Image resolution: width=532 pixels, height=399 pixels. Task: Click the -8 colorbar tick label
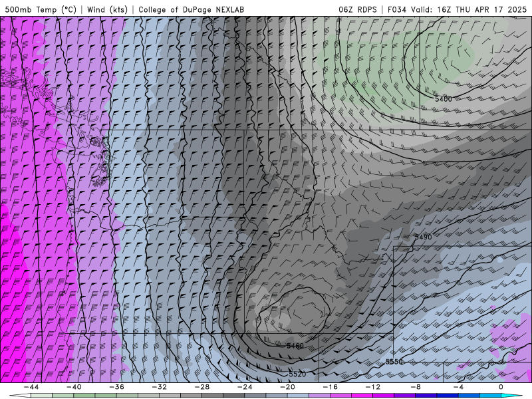point(416,387)
